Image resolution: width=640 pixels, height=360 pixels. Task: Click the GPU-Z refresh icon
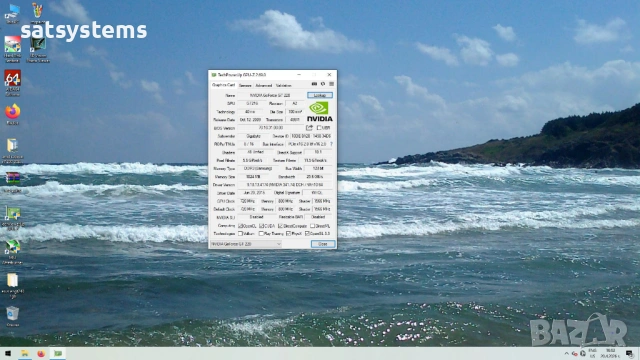coord(323,84)
